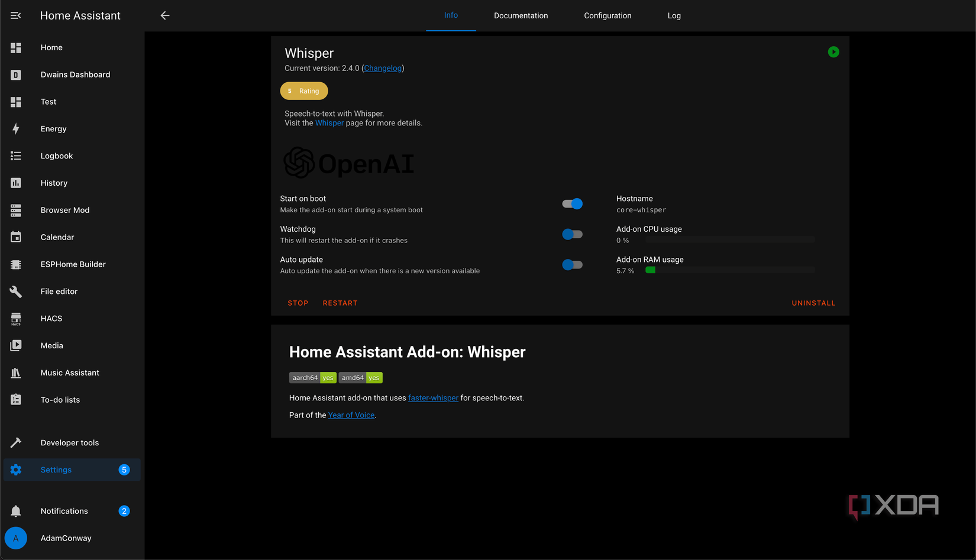976x560 pixels.
Task: Open Browser Mod settings
Action: pos(65,210)
